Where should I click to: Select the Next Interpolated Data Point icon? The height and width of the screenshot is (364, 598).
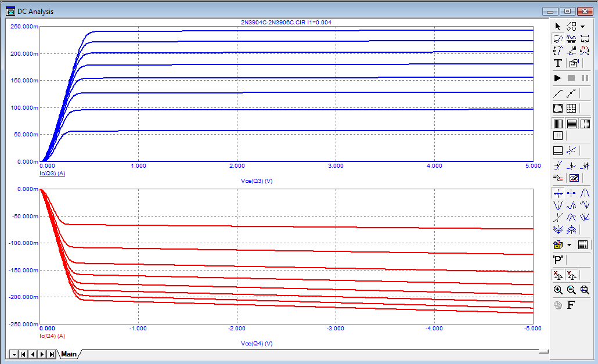coord(571,193)
